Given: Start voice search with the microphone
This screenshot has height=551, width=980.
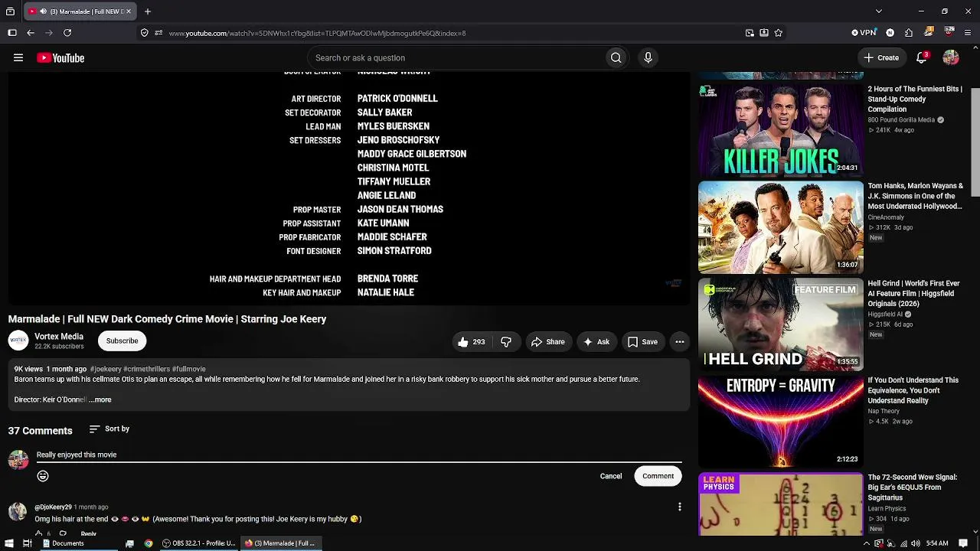Looking at the screenshot, I should point(648,58).
